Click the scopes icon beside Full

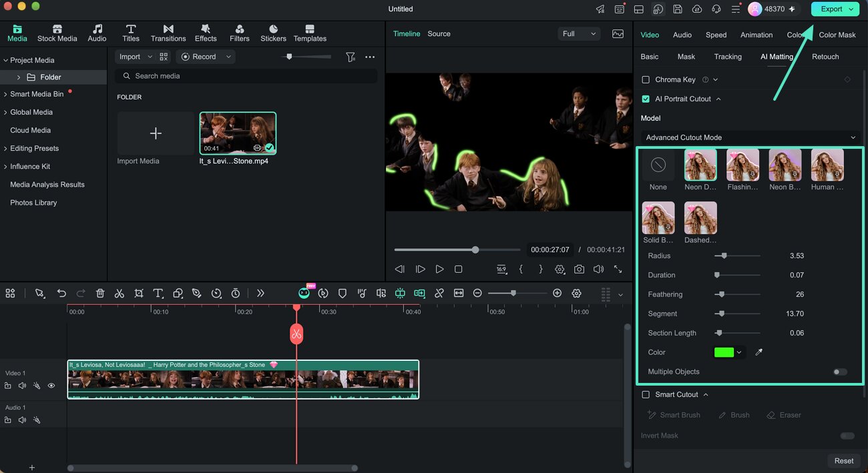point(618,33)
